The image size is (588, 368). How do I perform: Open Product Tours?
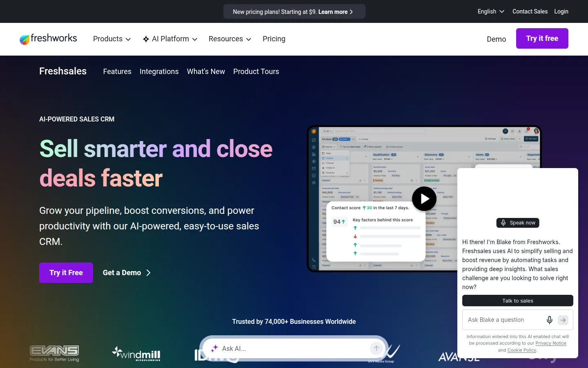[256, 72]
